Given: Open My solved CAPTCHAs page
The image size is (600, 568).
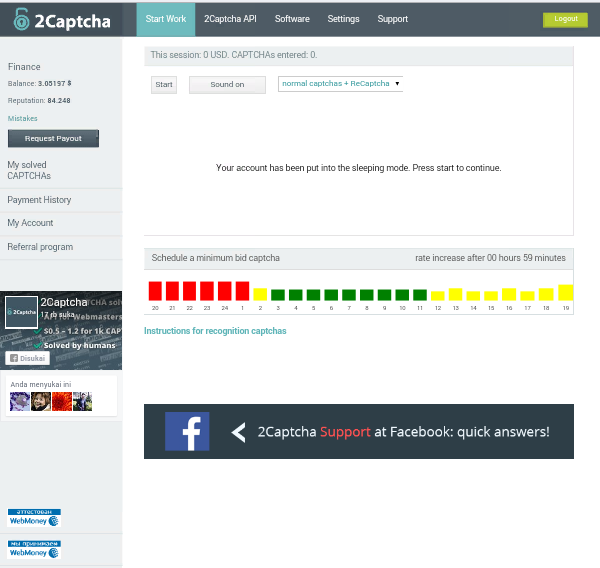Looking at the screenshot, I should [x=29, y=170].
